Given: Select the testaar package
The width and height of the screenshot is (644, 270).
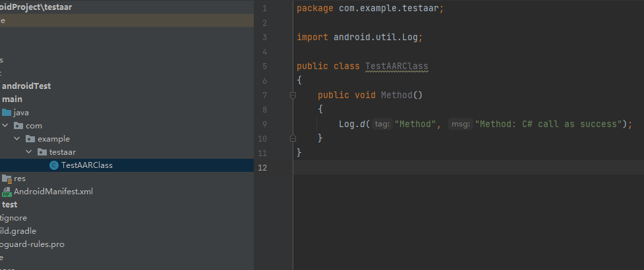Looking at the screenshot, I should tap(63, 152).
